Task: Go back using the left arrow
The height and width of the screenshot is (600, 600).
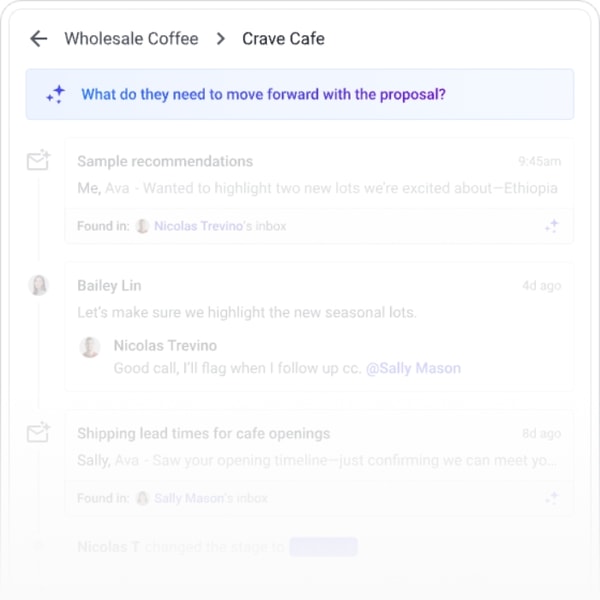Action: coord(39,39)
